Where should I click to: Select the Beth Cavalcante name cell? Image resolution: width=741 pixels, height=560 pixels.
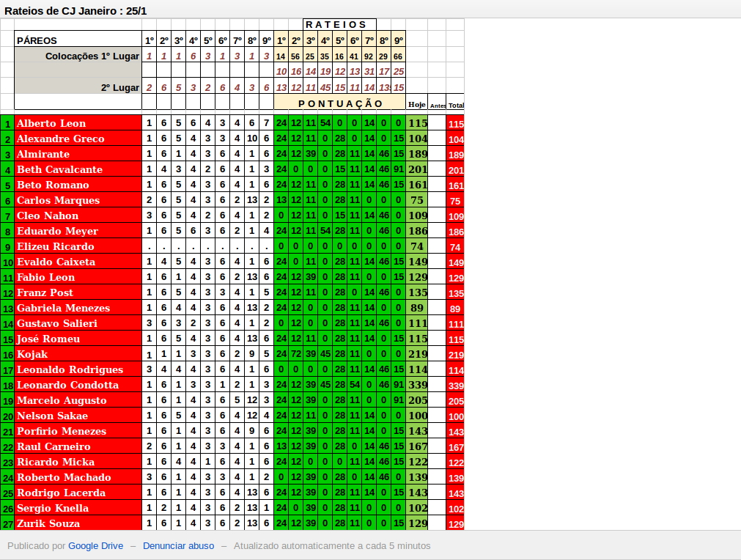[78, 169]
